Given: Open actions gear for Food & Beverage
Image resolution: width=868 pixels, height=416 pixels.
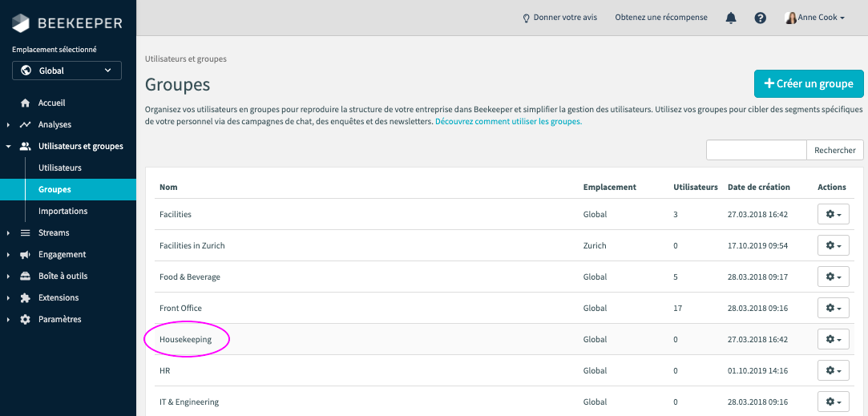Looking at the screenshot, I should coord(833,277).
